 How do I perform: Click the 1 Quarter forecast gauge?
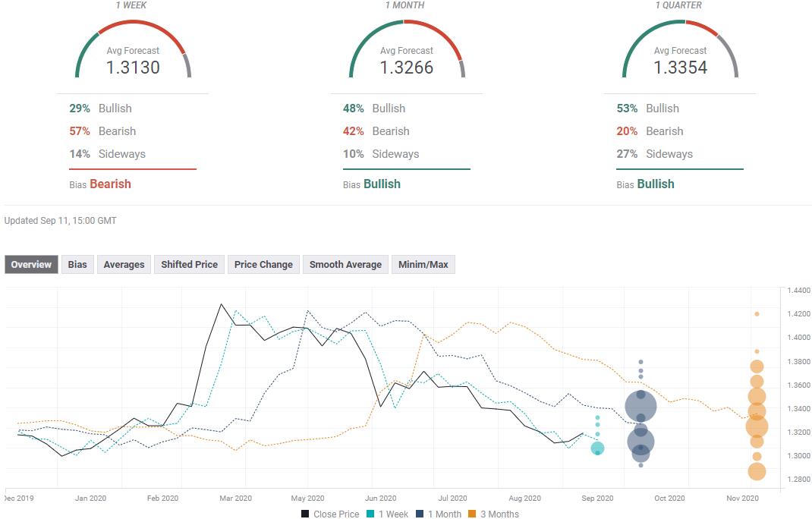[x=680, y=49]
